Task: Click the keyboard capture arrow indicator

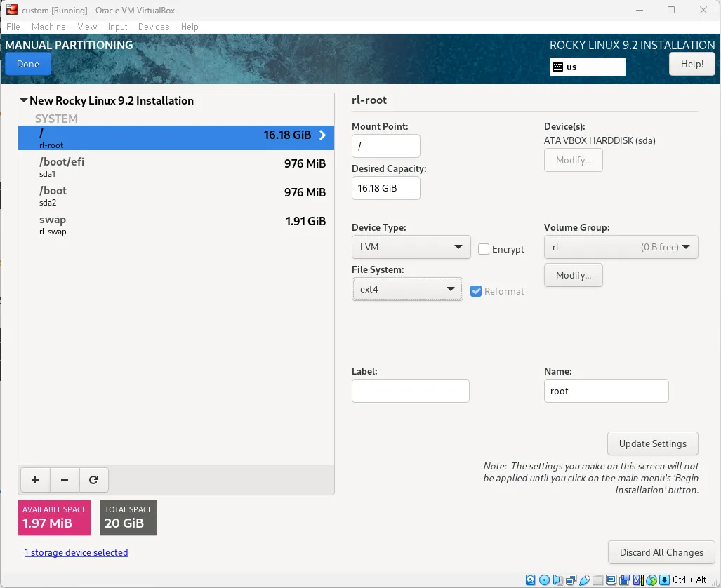Action: point(664,580)
